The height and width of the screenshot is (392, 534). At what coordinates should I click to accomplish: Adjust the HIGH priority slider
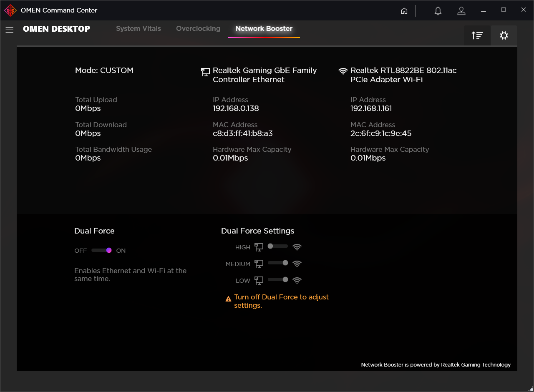pos(278,246)
